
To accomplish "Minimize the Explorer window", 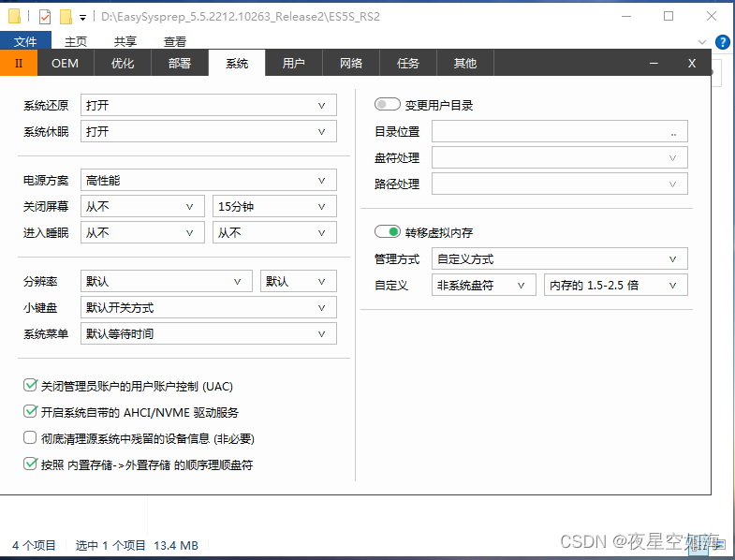I will pyautogui.click(x=626, y=16).
